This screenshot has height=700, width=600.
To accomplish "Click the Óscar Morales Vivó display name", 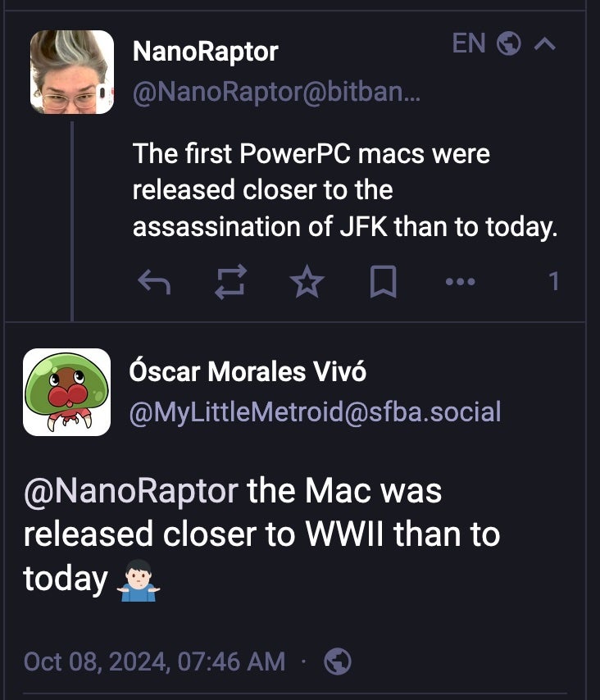I will [x=248, y=371].
